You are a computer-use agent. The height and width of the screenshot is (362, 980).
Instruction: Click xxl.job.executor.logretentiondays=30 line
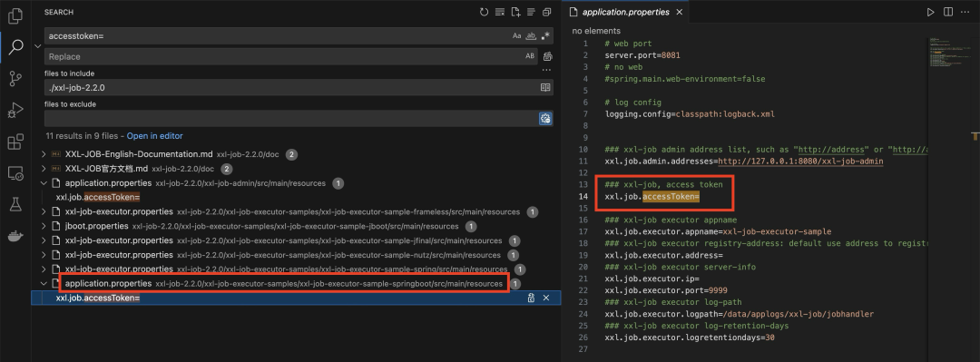(x=690, y=338)
